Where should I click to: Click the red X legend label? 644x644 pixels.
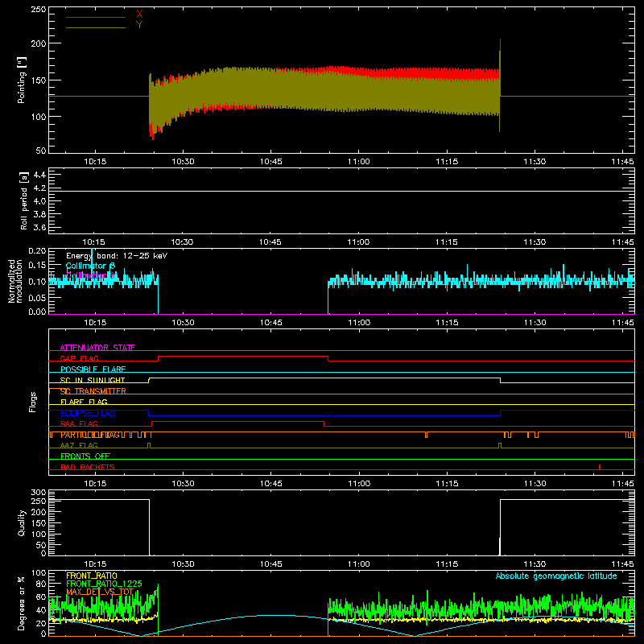139,14
